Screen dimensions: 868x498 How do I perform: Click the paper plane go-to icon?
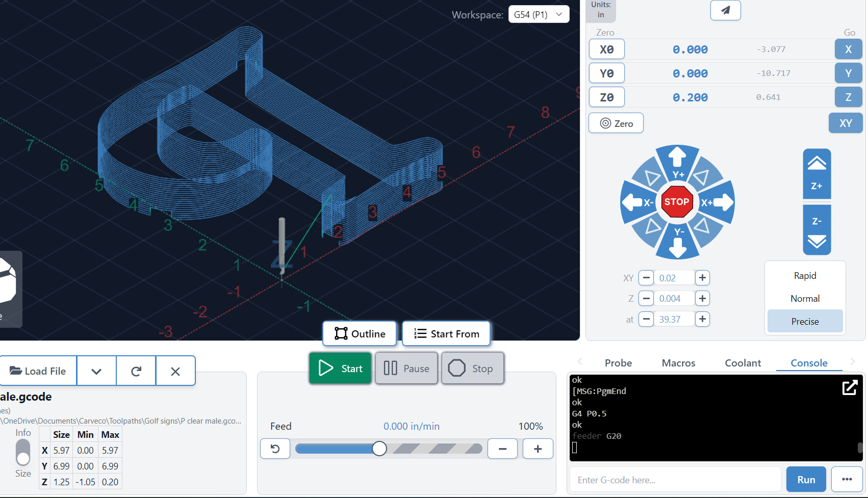tap(725, 10)
